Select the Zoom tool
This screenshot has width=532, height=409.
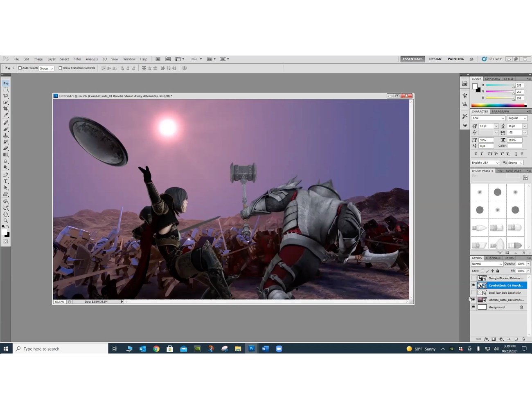tap(6, 220)
